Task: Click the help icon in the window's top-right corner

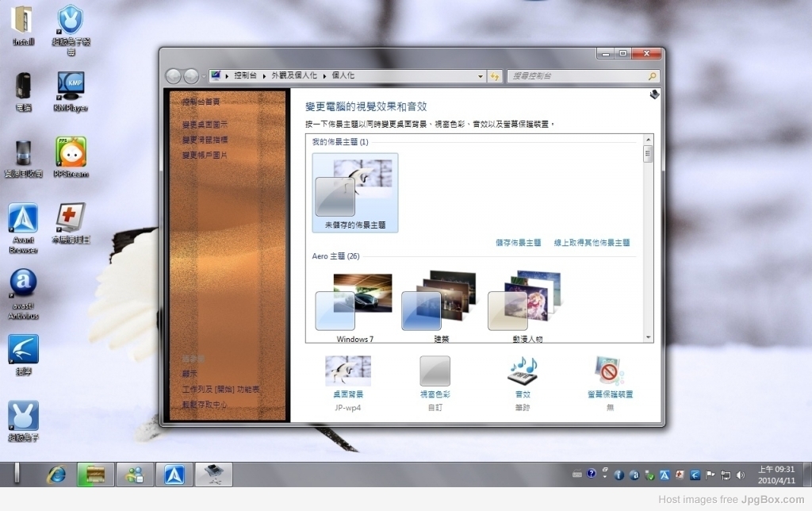Action: point(654,94)
